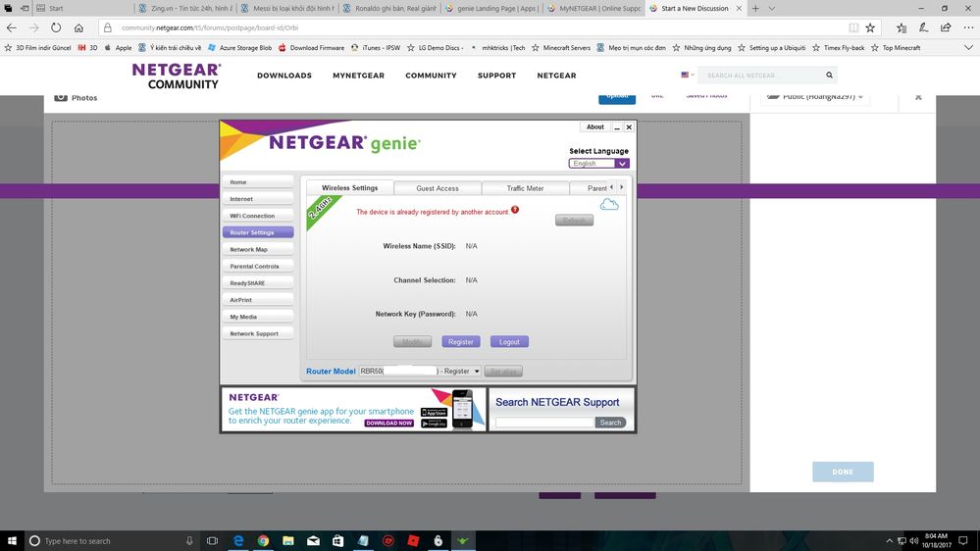
Task: Open Parental Controls in the sidebar
Action: coord(257,267)
